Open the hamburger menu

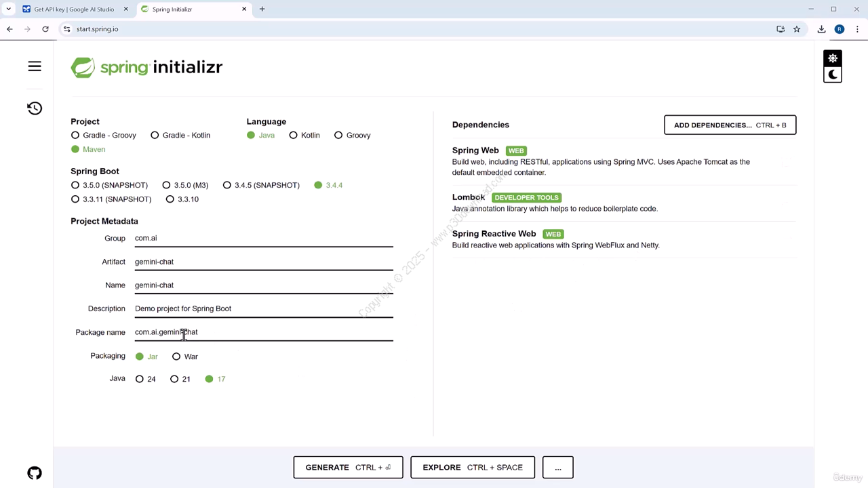[35, 66]
